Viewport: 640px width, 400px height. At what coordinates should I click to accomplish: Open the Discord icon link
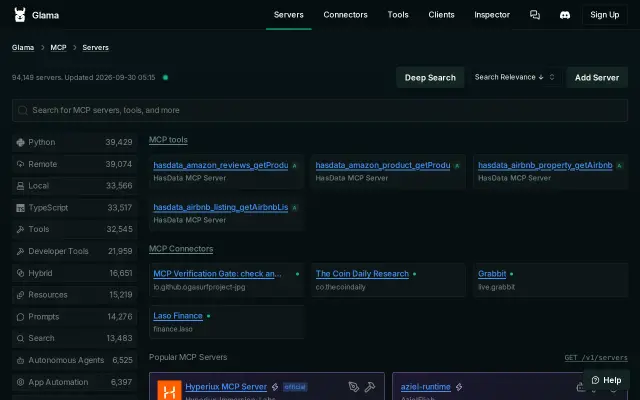[565, 15]
